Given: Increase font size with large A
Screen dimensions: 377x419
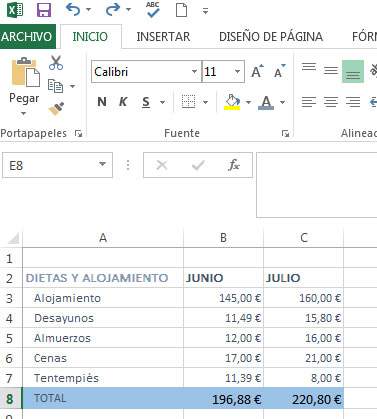Looking at the screenshot, I should (x=257, y=71).
